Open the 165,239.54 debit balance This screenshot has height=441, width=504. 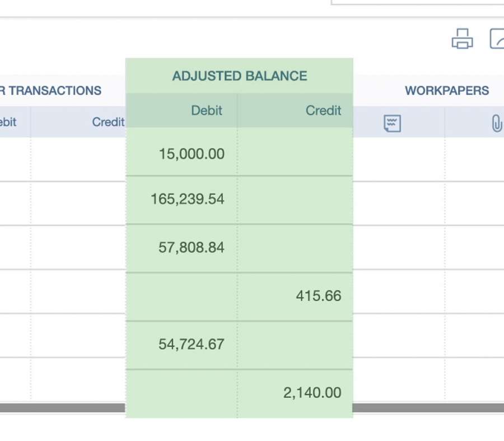tap(188, 199)
